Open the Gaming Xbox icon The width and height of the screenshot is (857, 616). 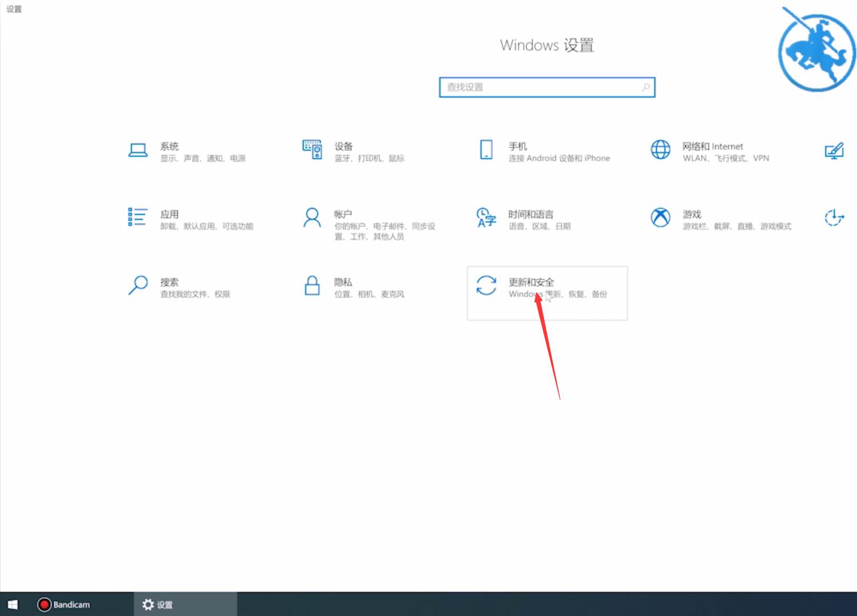tap(660, 217)
